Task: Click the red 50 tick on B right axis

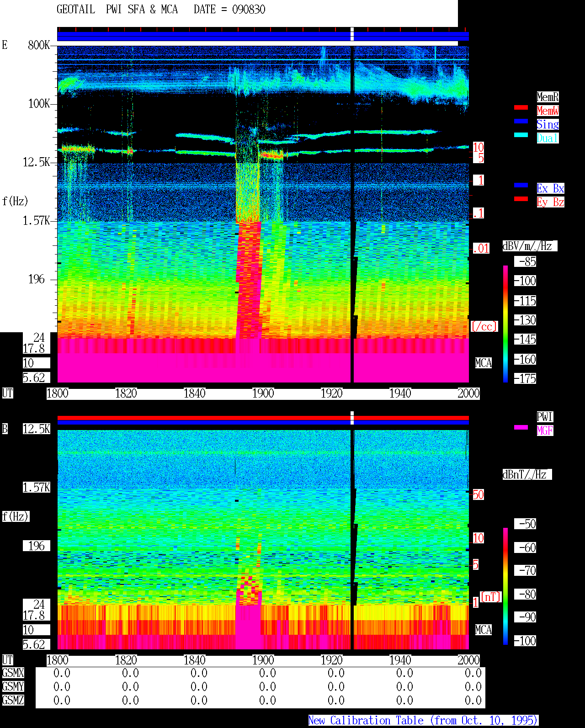Action: click(478, 494)
